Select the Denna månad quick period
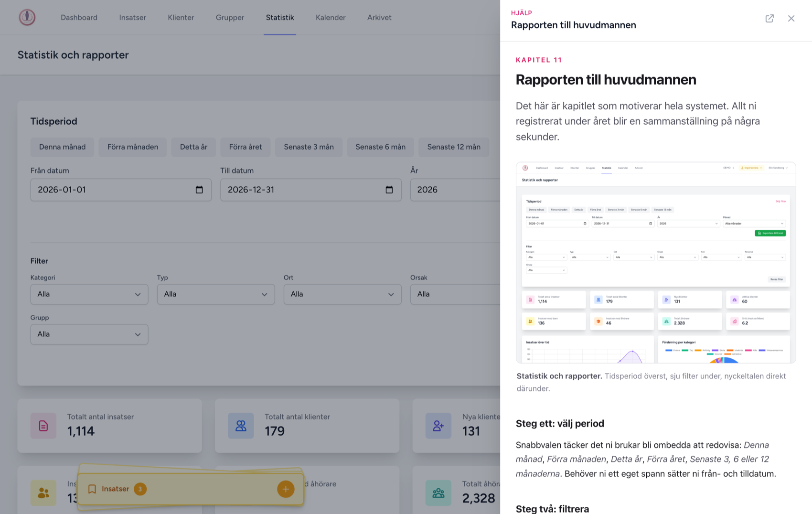 63,147
